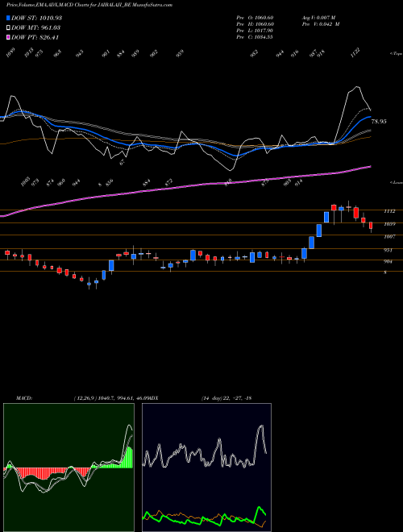Click the 'Pre L: 1017.90' value

click(x=255, y=31)
